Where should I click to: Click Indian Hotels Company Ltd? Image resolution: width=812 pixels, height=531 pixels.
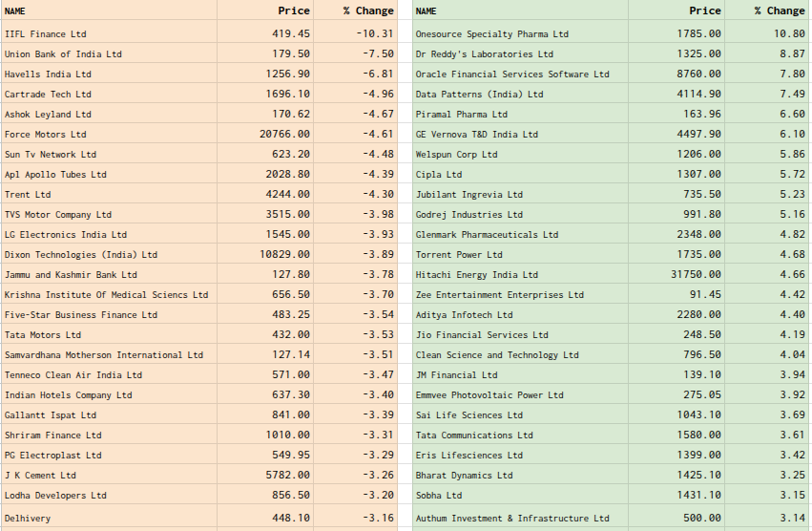pos(69,395)
